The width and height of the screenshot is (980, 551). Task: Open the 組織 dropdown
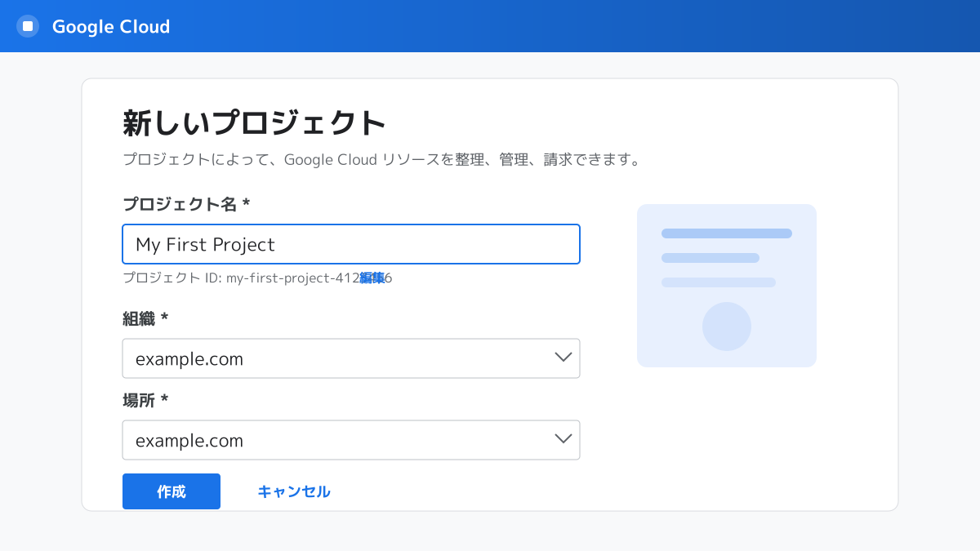tap(351, 358)
